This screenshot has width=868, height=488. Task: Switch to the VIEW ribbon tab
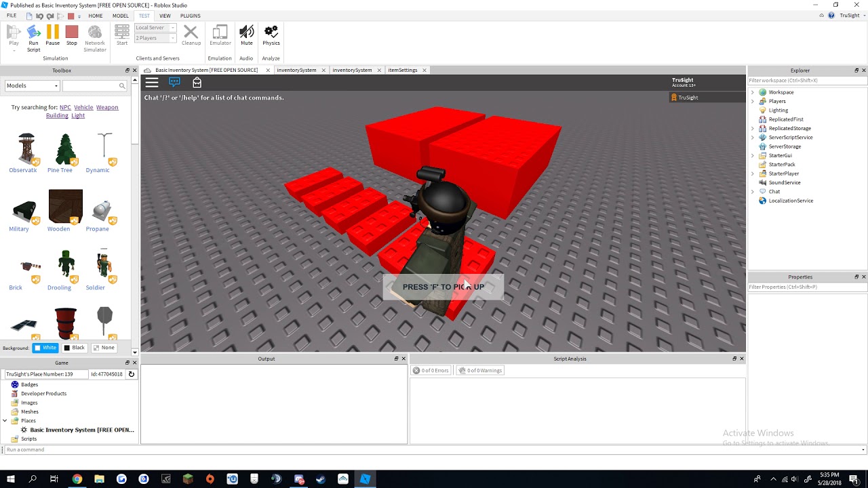pos(165,16)
